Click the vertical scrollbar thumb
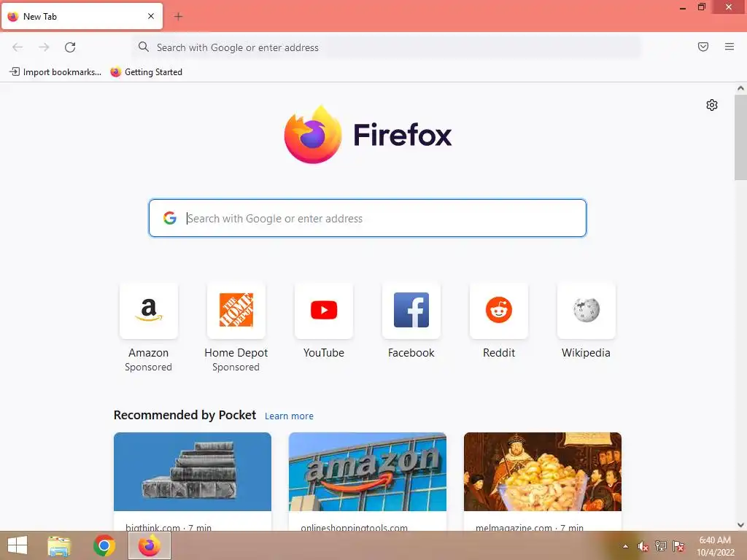This screenshot has width=747, height=560. coord(740,137)
